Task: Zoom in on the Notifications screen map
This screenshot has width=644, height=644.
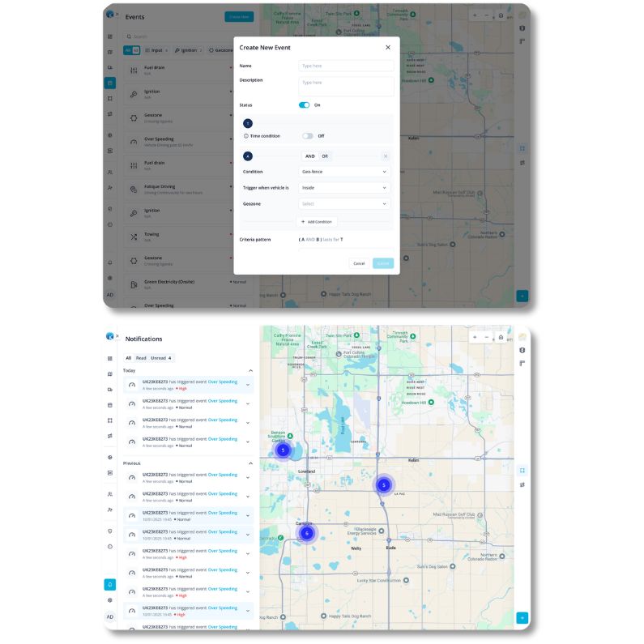Action: pyautogui.click(x=475, y=337)
